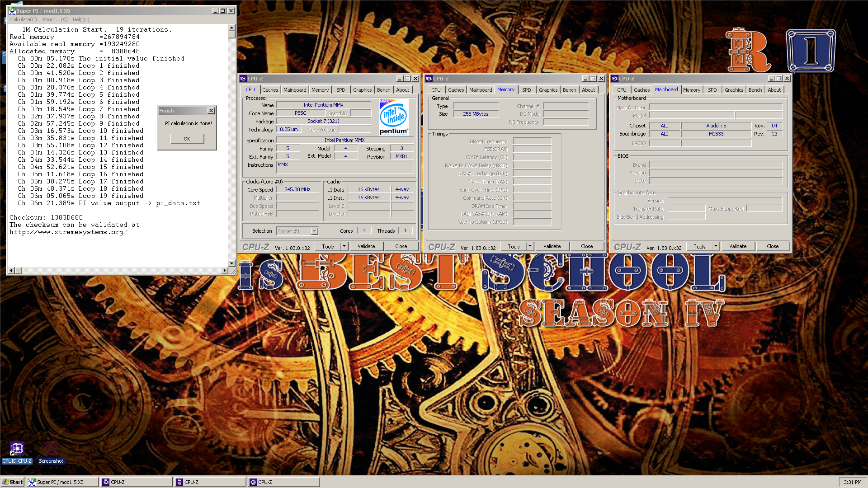Switch to Graphics tab in first CPU-Z
868x488 pixels.
[x=363, y=90]
